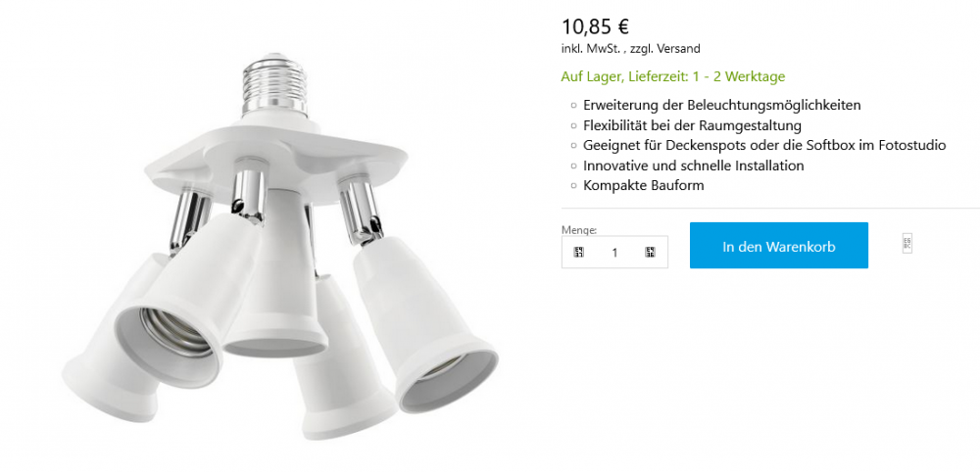This screenshot has width=980, height=472.
Task: Click the Auf Lager delivery time notice
Action: pyautogui.click(x=673, y=76)
